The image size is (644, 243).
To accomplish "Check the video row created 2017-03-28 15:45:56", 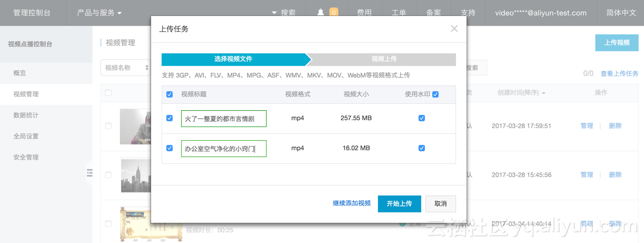I will point(108,174).
